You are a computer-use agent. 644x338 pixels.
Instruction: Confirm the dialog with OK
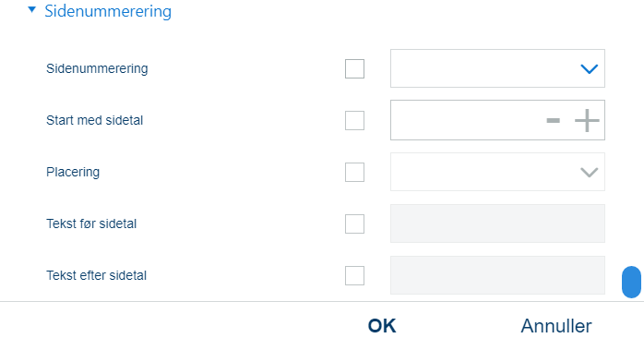pos(382,326)
